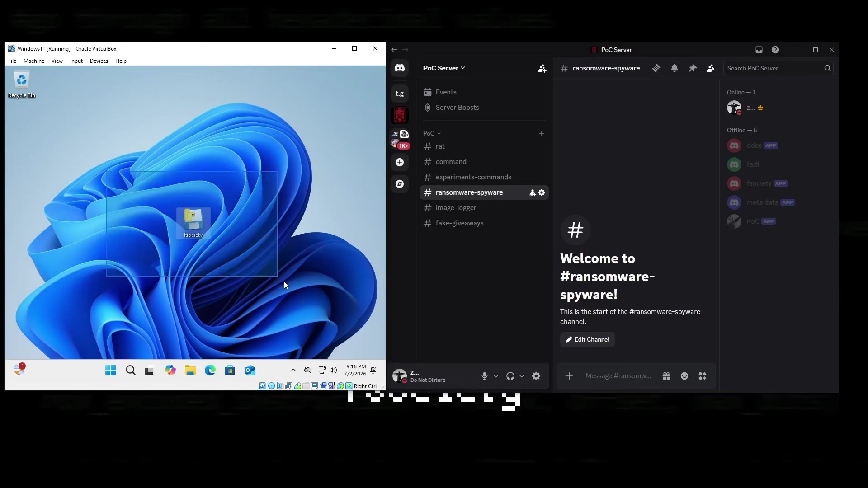The width and height of the screenshot is (868, 488).
Task: Open Windows Search in the VM taskbar
Action: (x=131, y=371)
